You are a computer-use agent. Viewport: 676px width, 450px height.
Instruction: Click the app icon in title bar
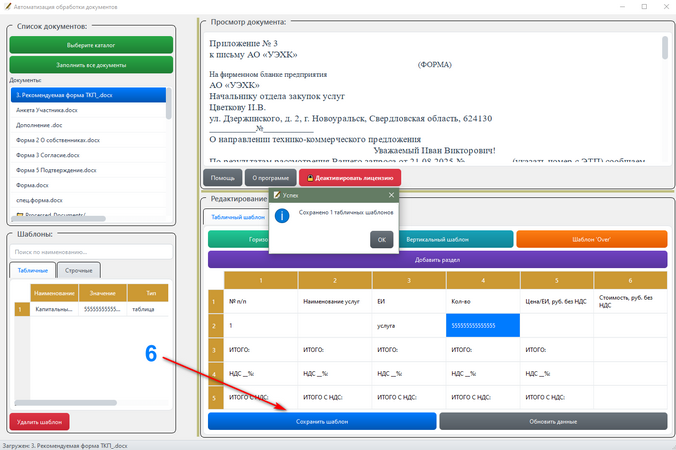(x=7, y=6)
